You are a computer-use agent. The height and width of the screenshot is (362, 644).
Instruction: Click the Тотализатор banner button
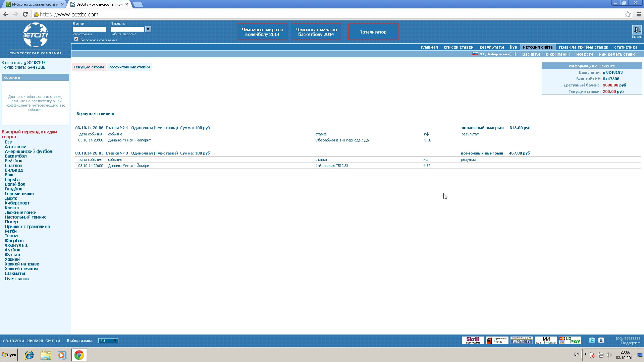(373, 32)
